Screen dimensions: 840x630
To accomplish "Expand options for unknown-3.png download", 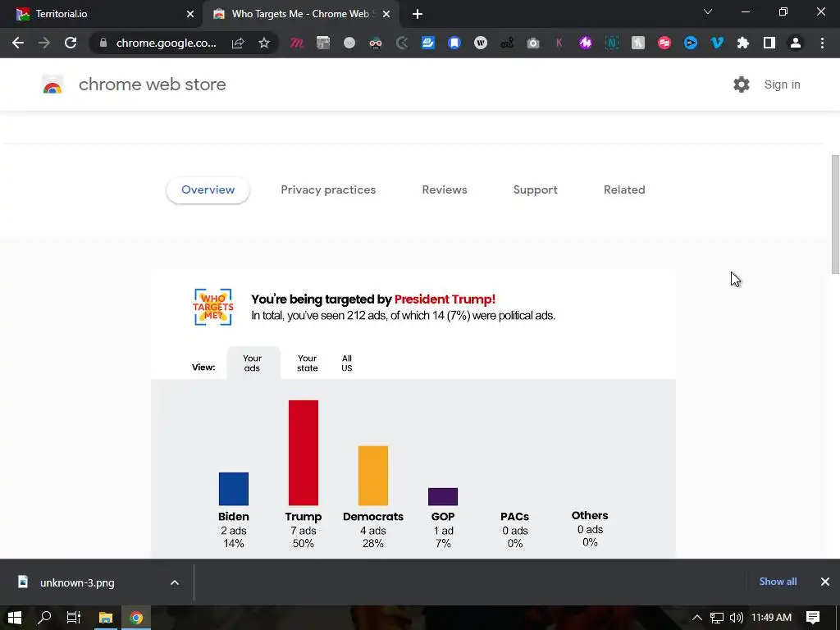I will coord(175,582).
